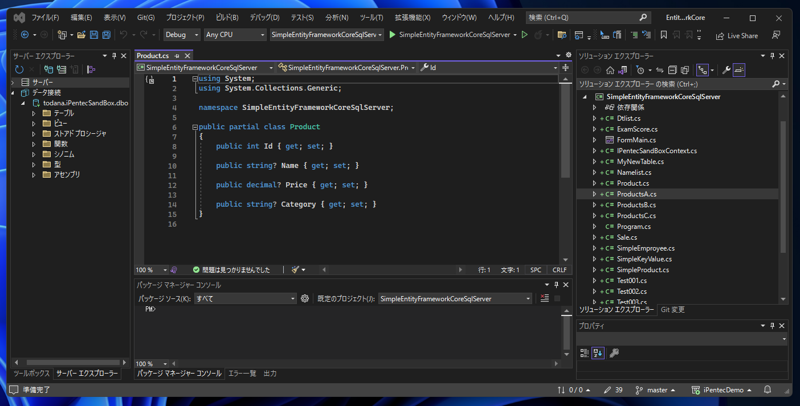Toggle auto-hide pin on Solution Explorer panel
Image resolution: width=800 pixels, height=406 pixels.
pos(772,56)
